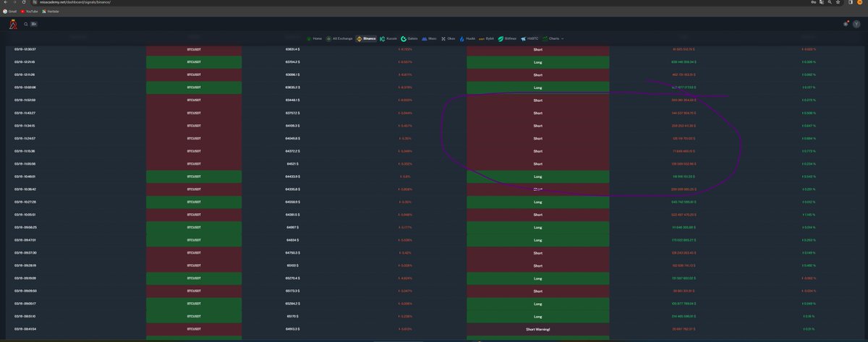Click the volume value in 65170 $ row

point(683,316)
